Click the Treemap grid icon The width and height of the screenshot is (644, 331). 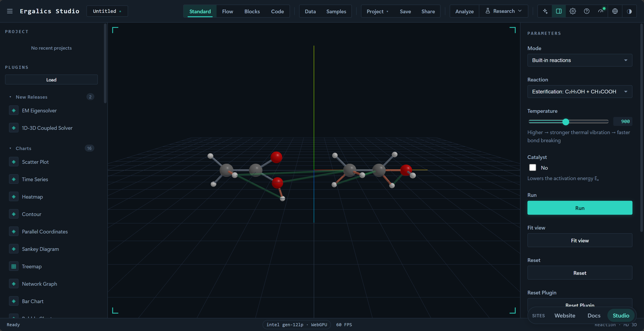point(14,267)
